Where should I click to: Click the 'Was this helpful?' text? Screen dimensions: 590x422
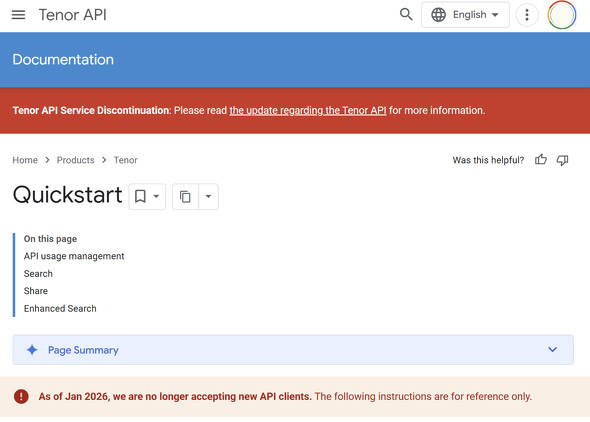488,160
